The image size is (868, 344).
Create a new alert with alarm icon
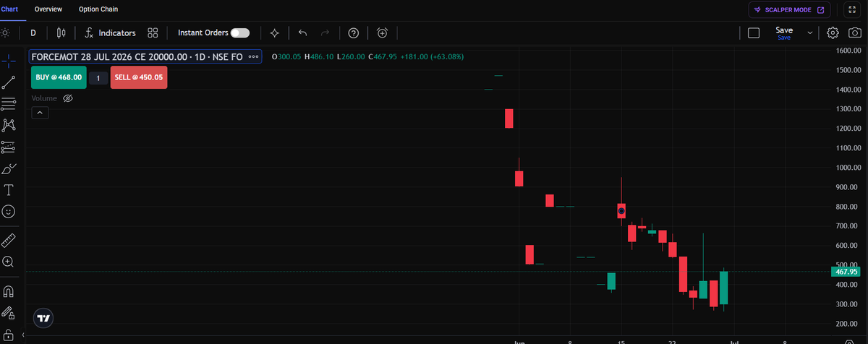point(382,33)
